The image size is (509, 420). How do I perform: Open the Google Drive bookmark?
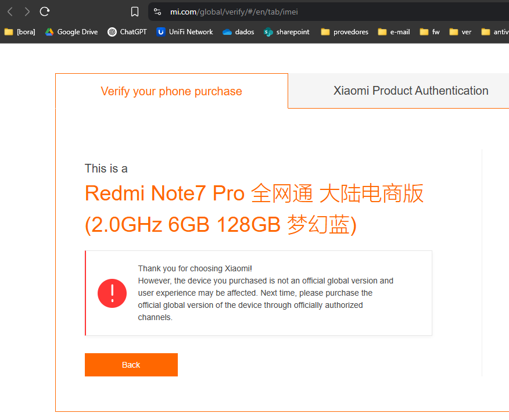pyautogui.click(x=71, y=32)
